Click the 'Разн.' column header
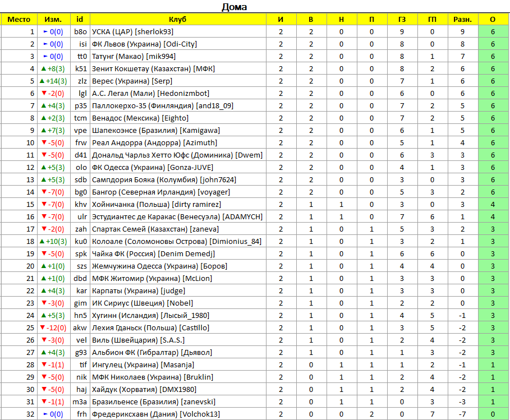 [x=462, y=20]
